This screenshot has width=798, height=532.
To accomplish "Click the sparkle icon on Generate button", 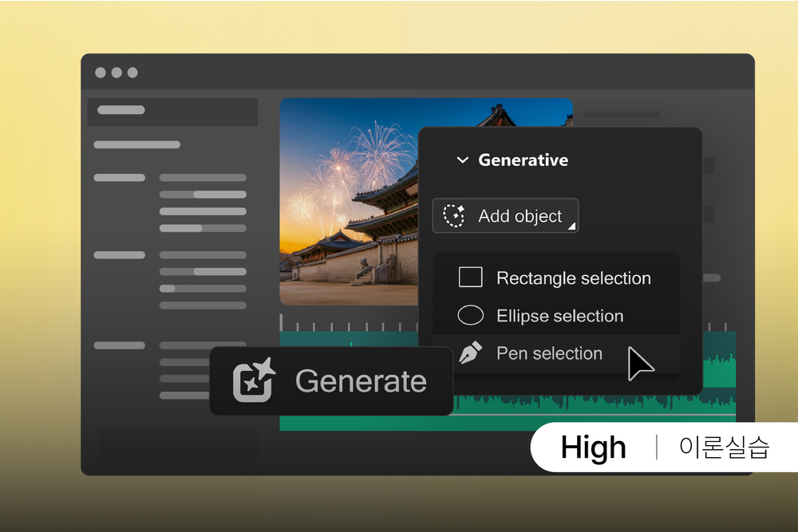I will point(254,380).
